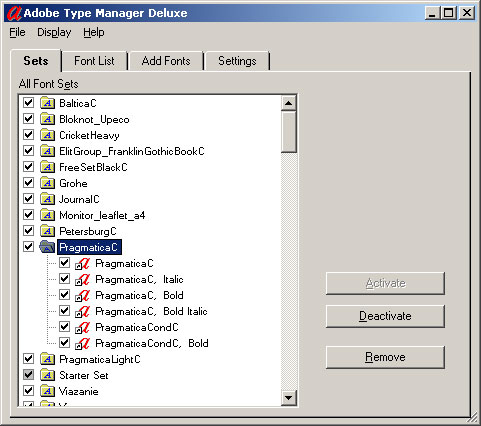Toggle the Bloknot_Upeco checkbox

coord(29,119)
